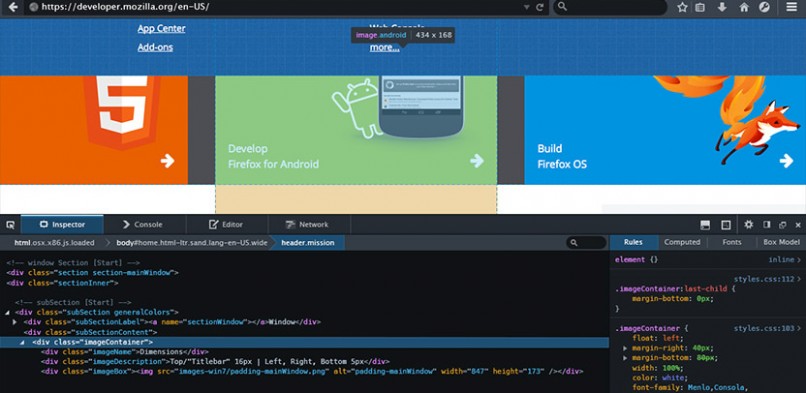Select the sectionInner div line
The width and height of the screenshot is (806, 393).
(63, 283)
